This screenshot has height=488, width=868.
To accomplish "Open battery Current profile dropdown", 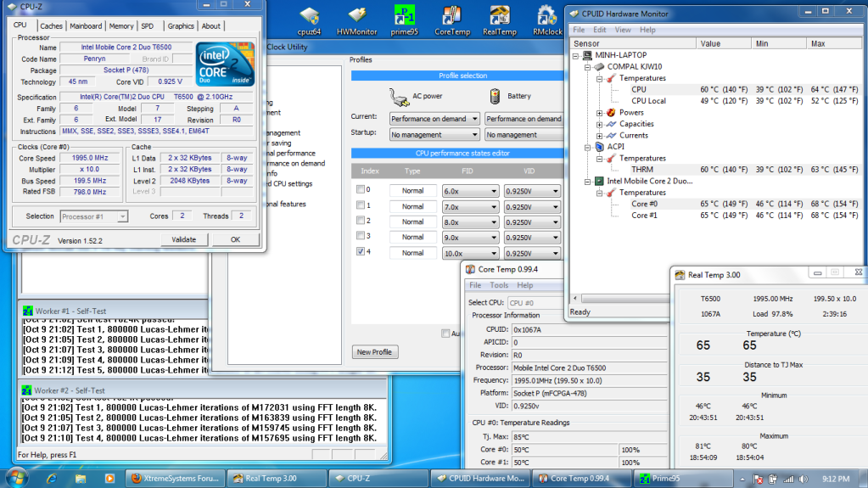I will 524,119.
